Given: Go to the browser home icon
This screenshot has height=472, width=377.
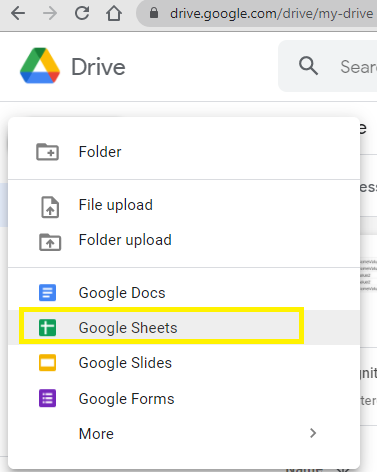Looking at the screenshot, I should point(114,14).
